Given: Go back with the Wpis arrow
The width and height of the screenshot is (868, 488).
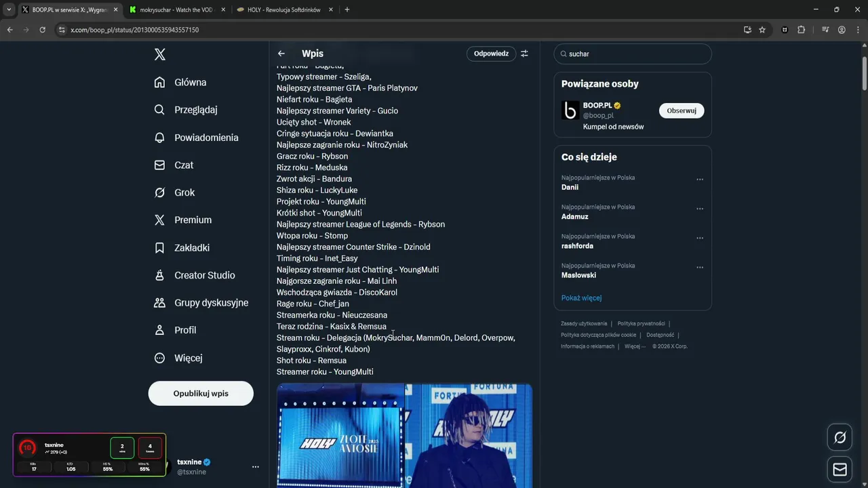Looking at the screenshot, I should (281, 54).
